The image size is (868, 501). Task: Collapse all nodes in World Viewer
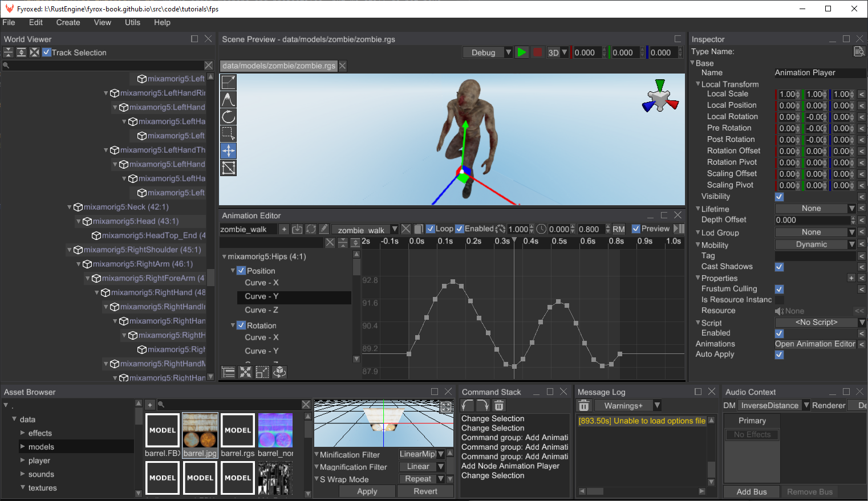(x=8, y=52)
